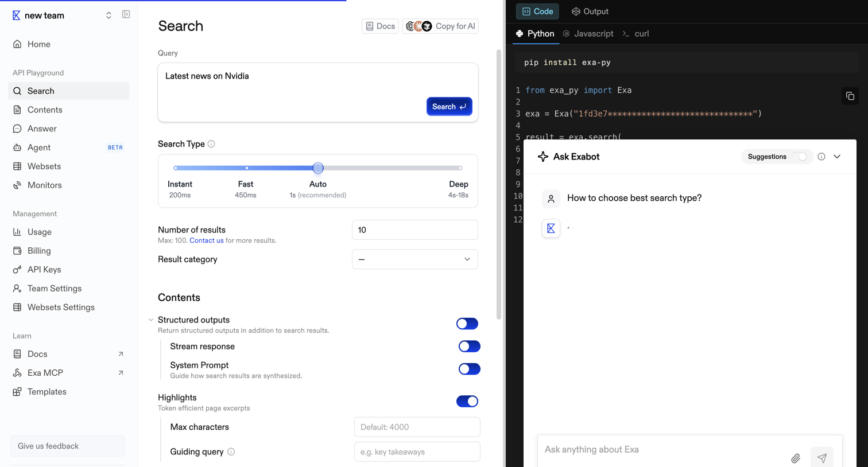Choose the Fast 450ms search type
Screen dimensions: 868x467
point(246,189)
